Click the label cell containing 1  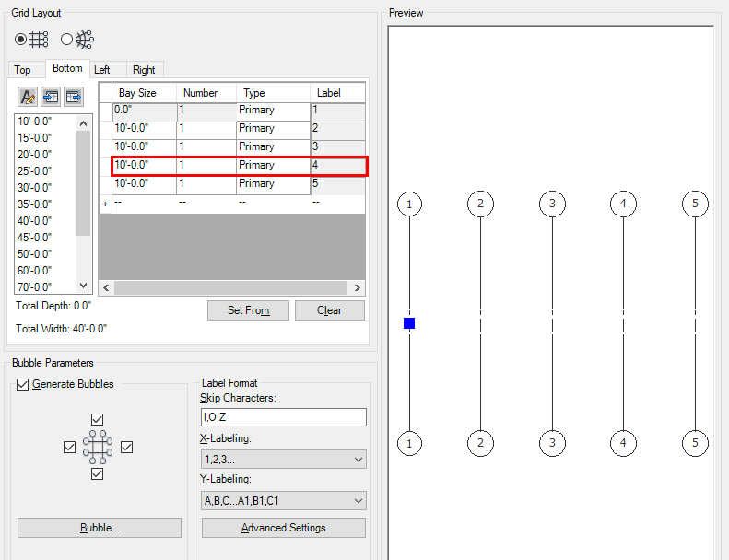(x=338, y=111)
